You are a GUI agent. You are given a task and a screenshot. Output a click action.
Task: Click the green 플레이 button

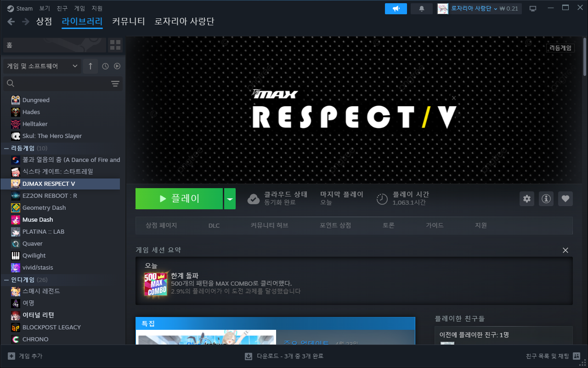point(179,199)
